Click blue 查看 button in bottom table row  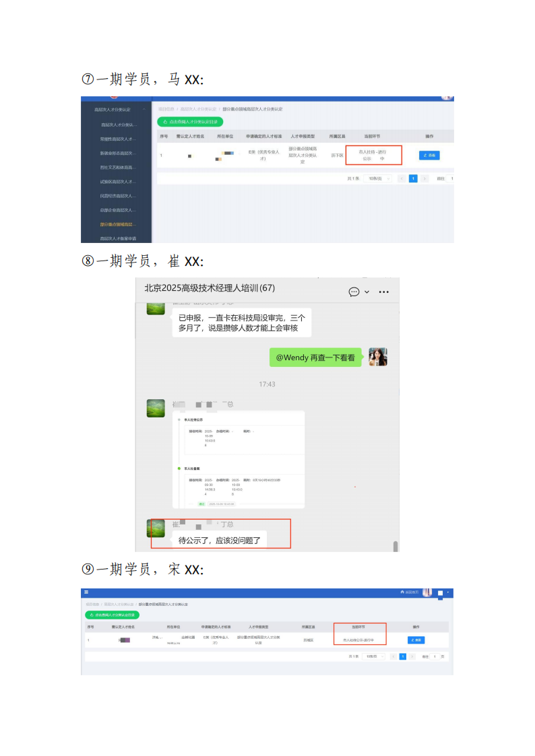(x=416, y=640)
